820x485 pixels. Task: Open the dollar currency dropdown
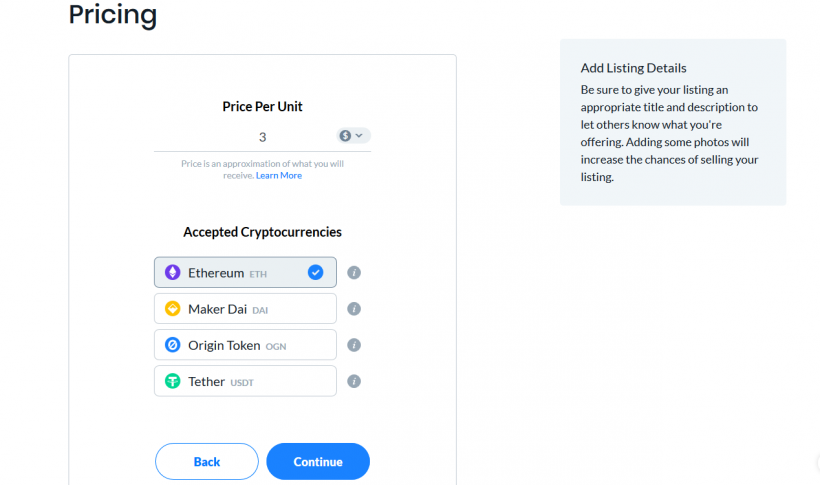(354, 136)
